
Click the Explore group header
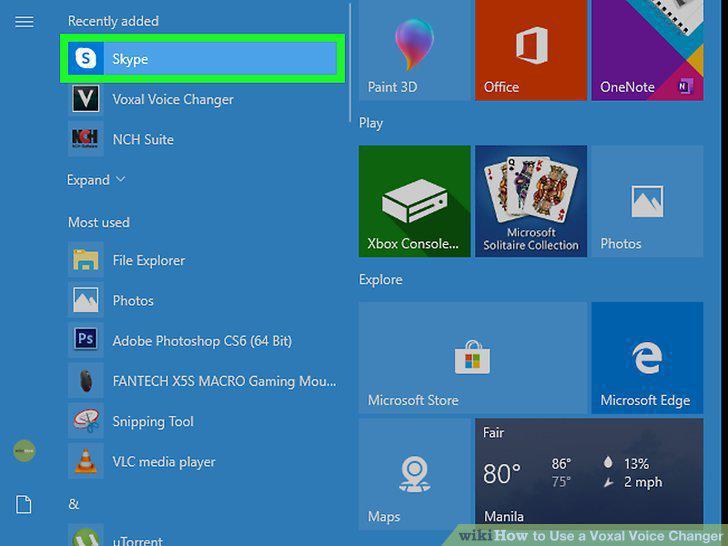380,280
